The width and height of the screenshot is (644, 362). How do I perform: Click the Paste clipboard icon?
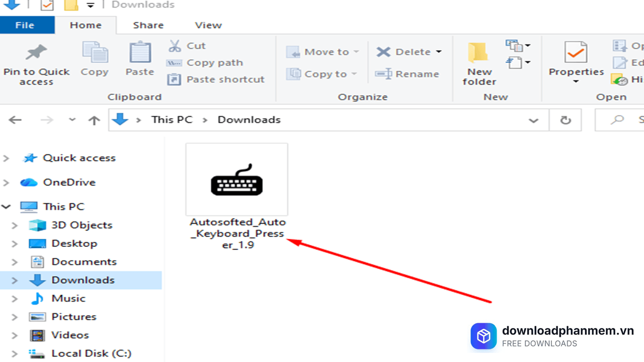pyautogui.click(x=140, y=53)
